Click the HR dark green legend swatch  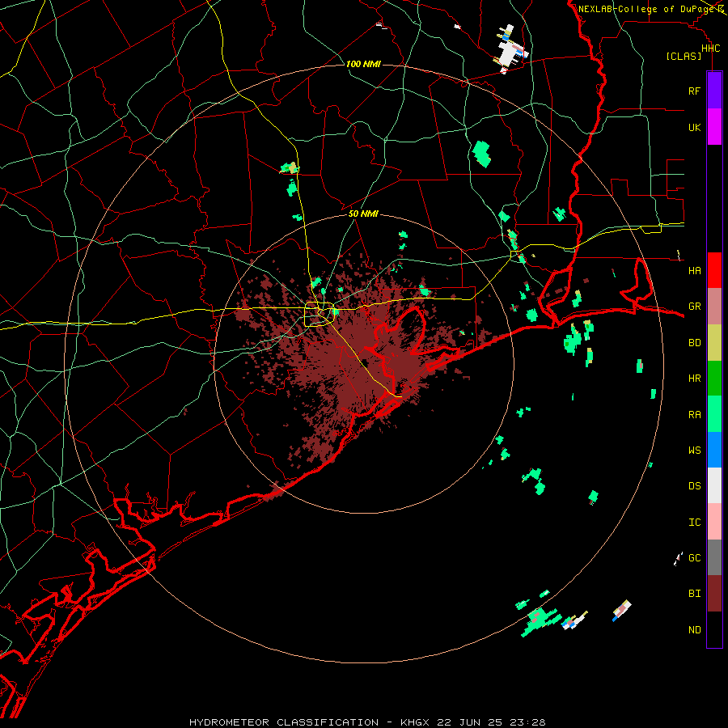coord(714,379)
